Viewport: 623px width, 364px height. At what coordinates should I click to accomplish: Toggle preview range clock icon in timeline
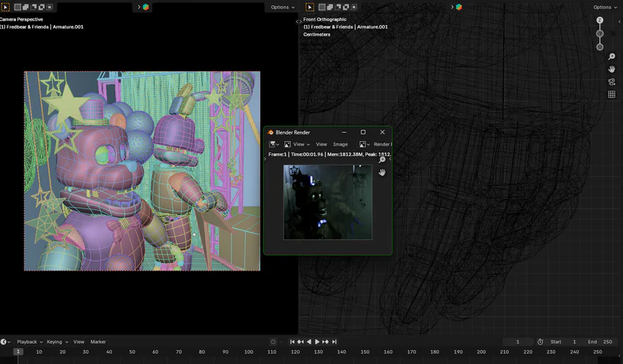540,342
